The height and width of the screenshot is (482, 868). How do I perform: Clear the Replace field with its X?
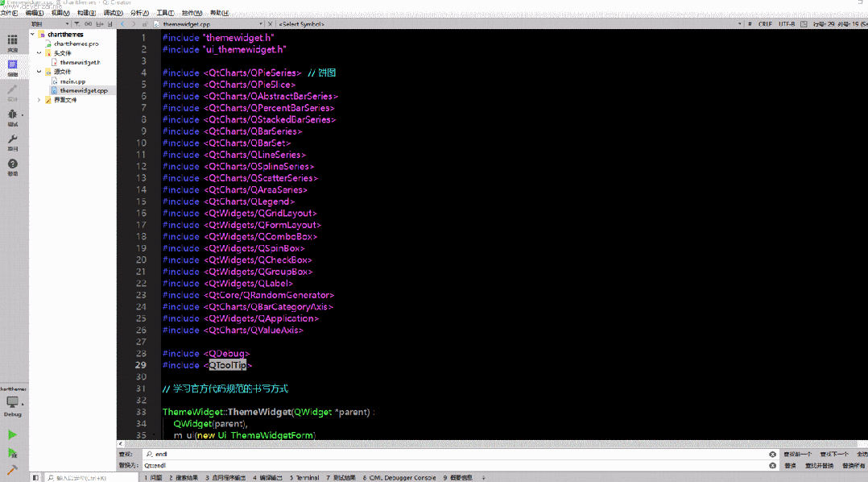pyautogui.click(x=772, y=465)
